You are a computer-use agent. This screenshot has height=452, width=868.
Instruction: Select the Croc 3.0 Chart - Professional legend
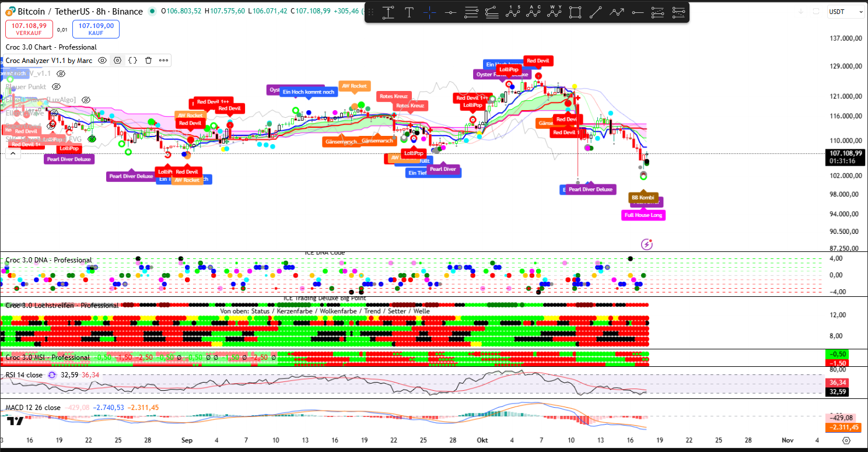(x=51, y=47)
